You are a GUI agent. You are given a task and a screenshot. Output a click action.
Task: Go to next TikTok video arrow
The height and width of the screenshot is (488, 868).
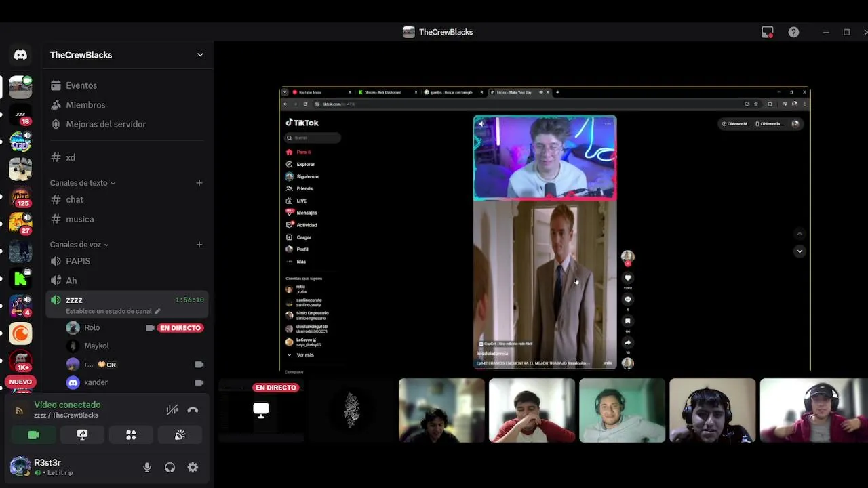tap(800, 251)
